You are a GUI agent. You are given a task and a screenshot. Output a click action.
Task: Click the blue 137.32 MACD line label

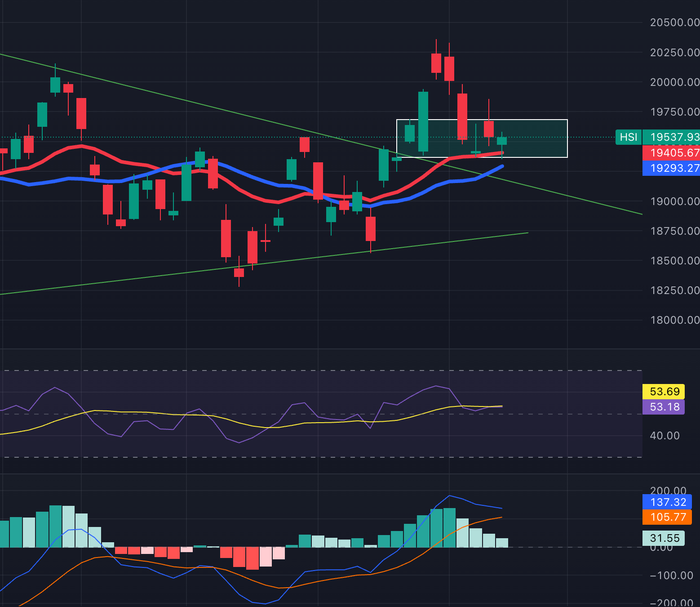point(667,502)
